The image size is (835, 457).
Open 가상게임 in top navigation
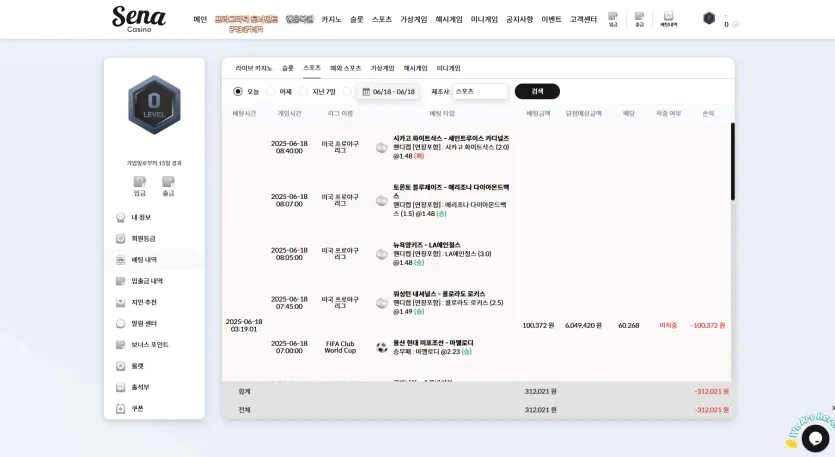click(x=414, y=19)
